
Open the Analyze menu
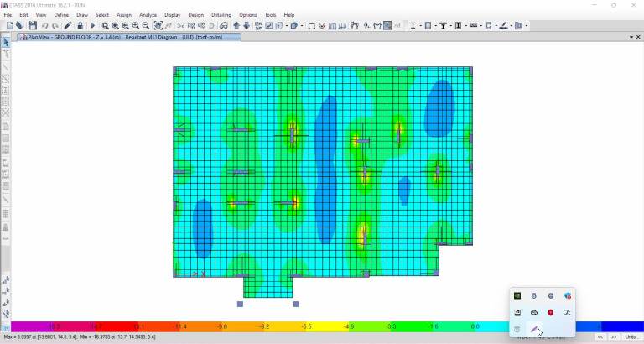[x=148, y=15]
